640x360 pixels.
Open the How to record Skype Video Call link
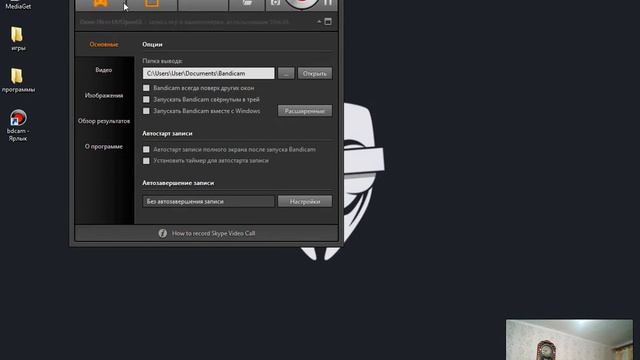(213, 233)
